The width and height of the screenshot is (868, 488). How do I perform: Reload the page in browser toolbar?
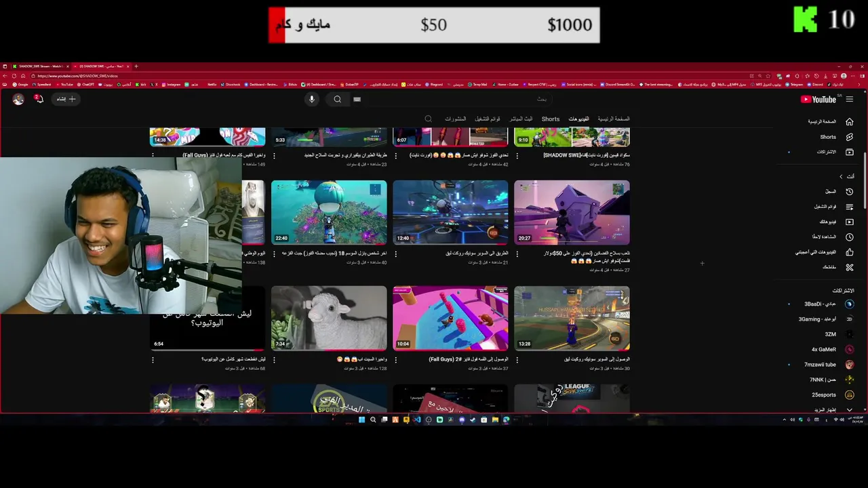tap(14, 76)
